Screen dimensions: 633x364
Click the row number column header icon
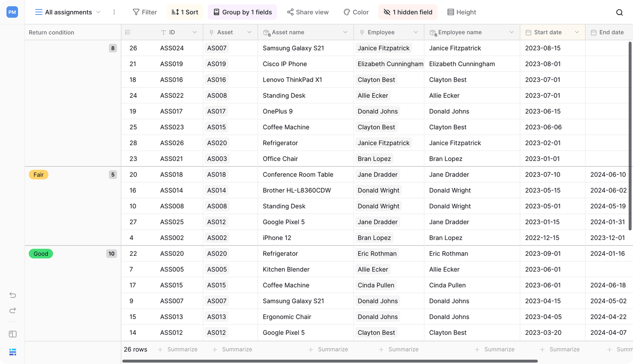pyautogui.click(x=128, y=32)
